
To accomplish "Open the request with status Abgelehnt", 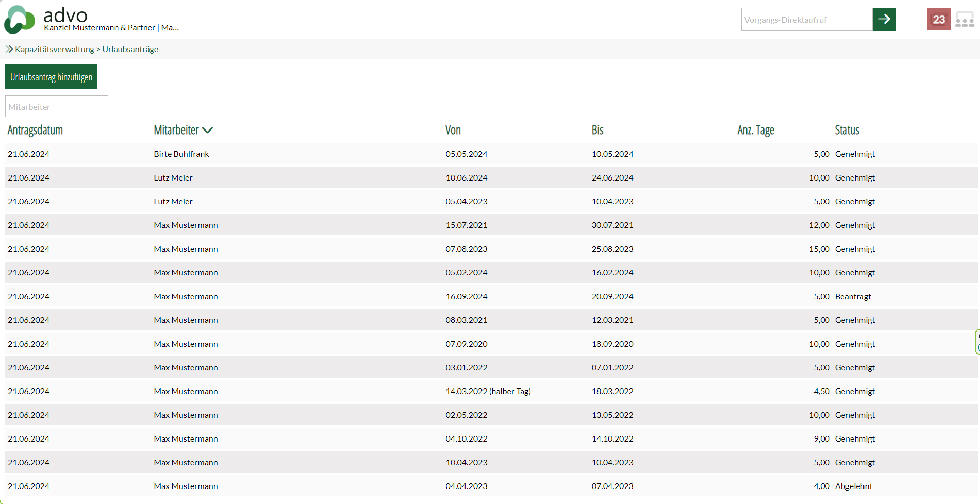I will (x=853, y=486).
